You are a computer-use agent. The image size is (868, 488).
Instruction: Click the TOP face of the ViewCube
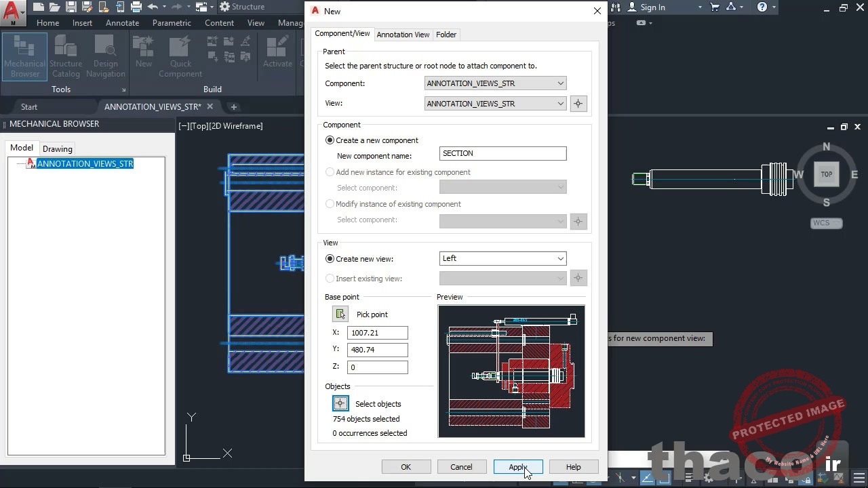click(x=827, y=174)
